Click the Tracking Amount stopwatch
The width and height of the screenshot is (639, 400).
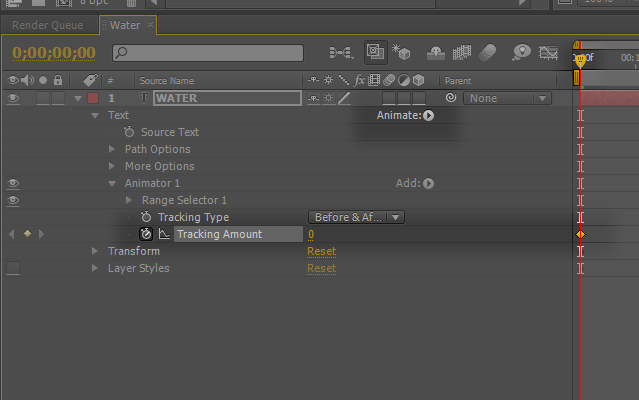(146, 234)
